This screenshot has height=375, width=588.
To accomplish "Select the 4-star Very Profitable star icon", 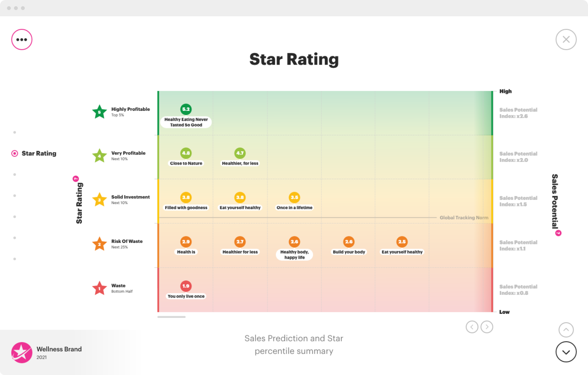I will 99,156.
